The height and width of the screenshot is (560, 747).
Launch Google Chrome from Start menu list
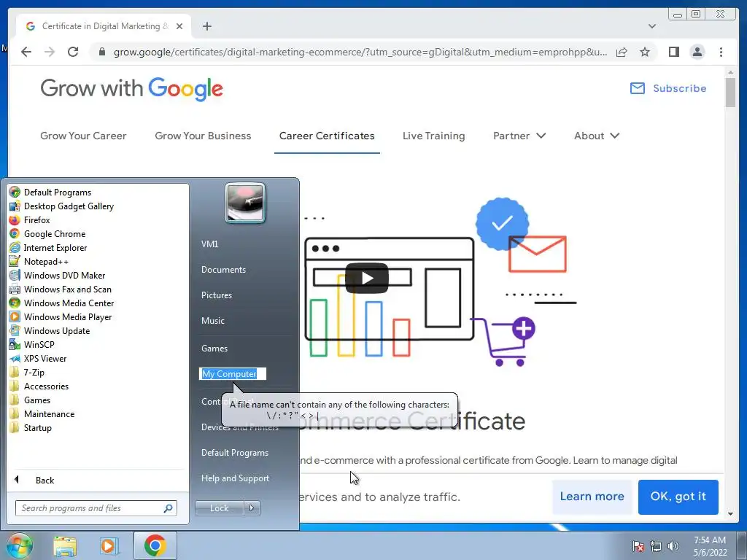click(x=47, y=234)
